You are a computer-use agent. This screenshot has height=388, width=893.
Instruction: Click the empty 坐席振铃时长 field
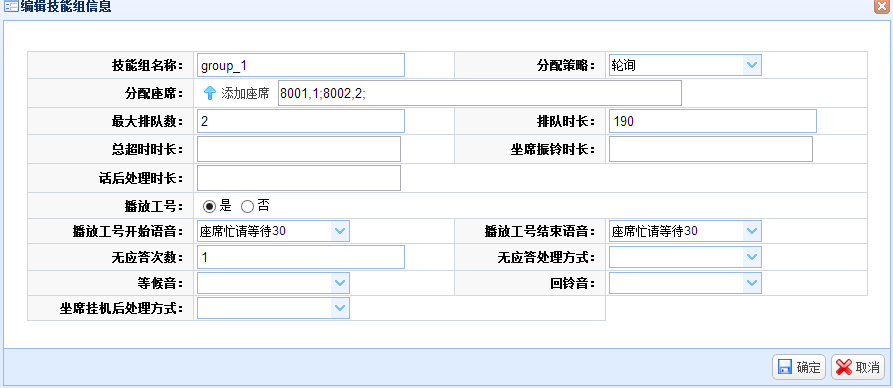coord(711,149)
